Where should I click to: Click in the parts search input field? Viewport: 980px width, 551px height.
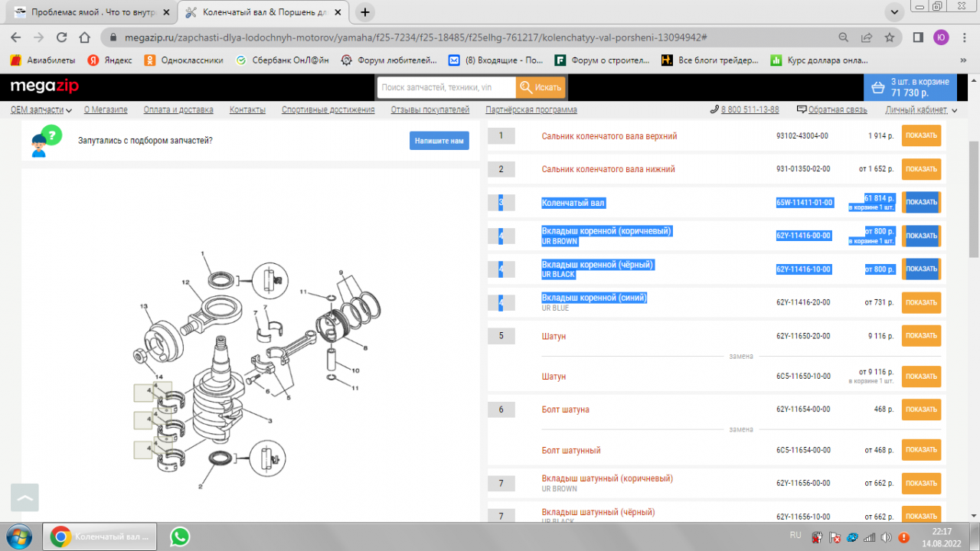click(x=446, y=87)
